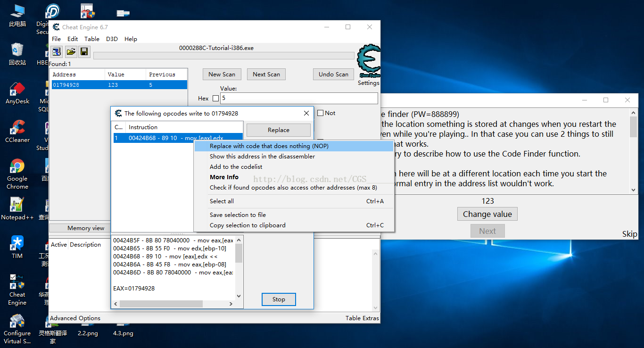
Task: Click the Value input field
Action: [x=299, y=99]
